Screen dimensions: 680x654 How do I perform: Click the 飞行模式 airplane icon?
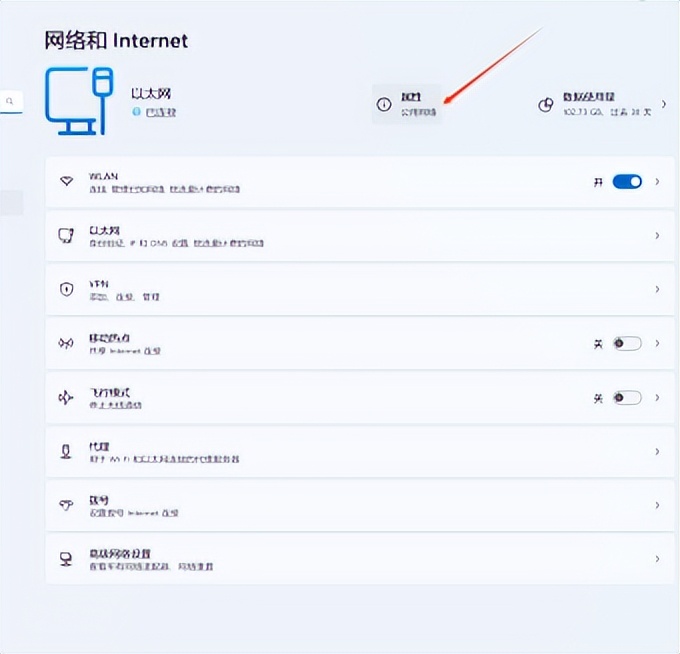[x=67, y=397]
